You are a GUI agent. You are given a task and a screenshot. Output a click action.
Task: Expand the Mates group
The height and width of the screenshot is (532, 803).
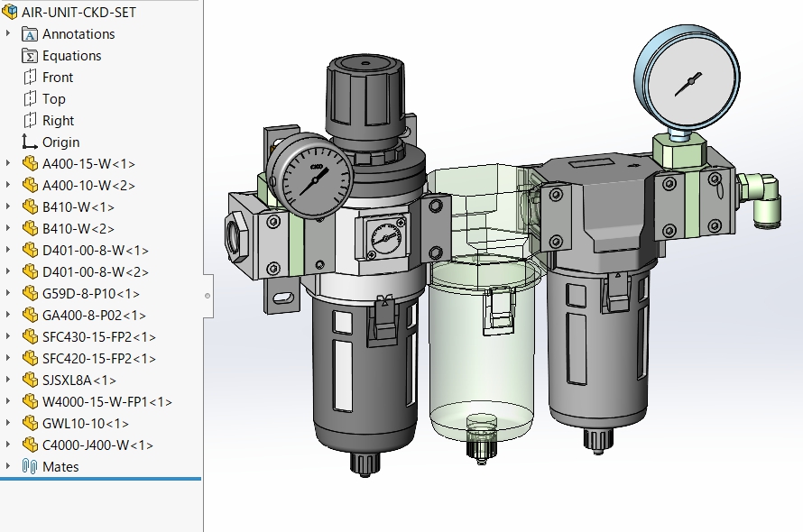pyautogui.click(x=8, y=466)
